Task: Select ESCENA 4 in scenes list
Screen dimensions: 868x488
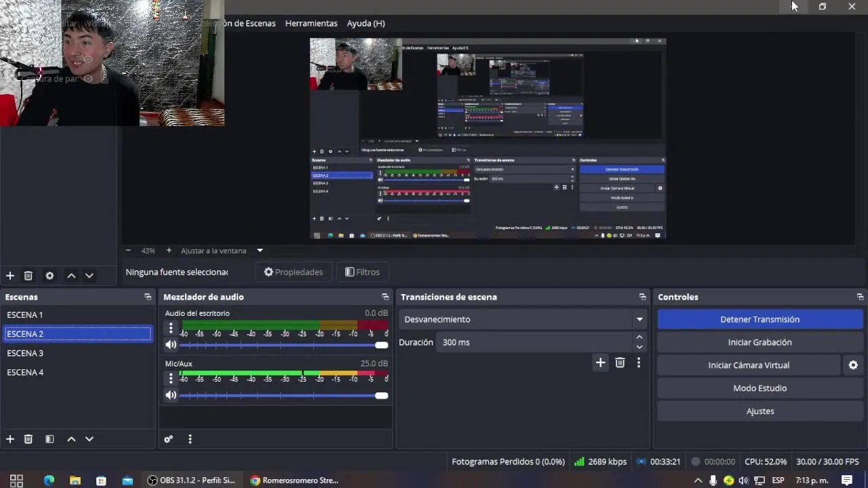Action: point(77,372)
